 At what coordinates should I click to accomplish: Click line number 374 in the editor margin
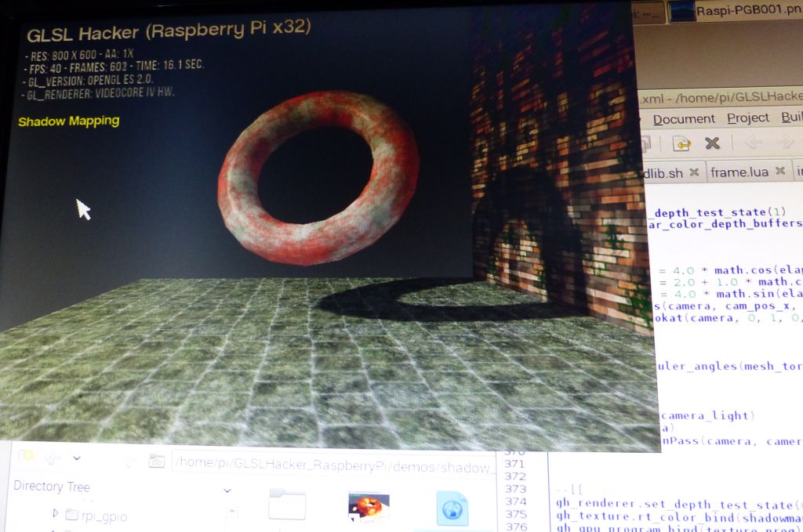pyautogui.click(x=515, y=501)
